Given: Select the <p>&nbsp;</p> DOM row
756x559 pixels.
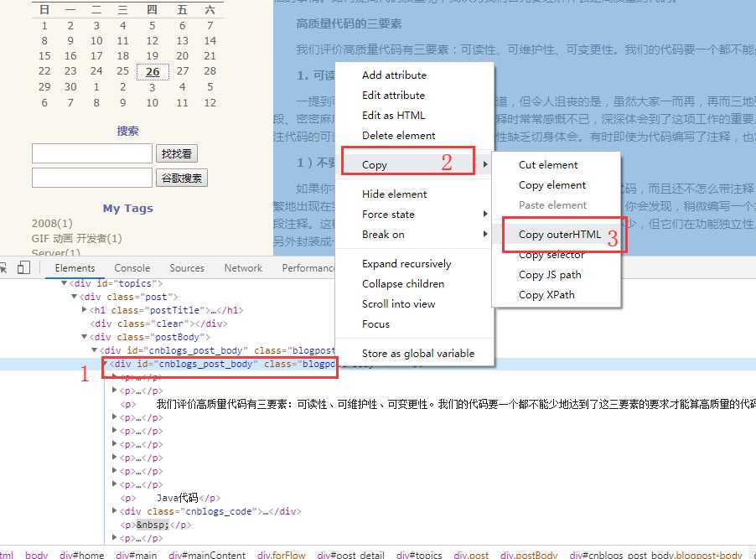Looking at the screenshot, I should click(156, 525).
